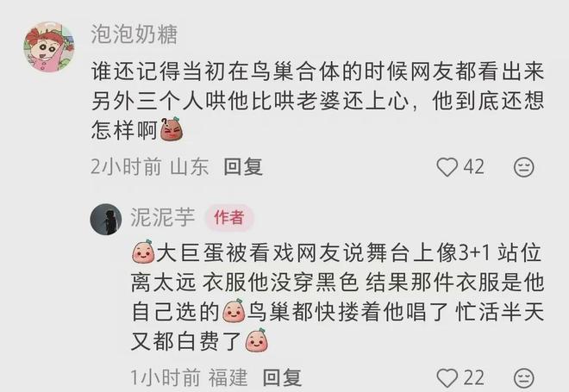Select the comment text starting 谁还记得当初

(317, 101)
